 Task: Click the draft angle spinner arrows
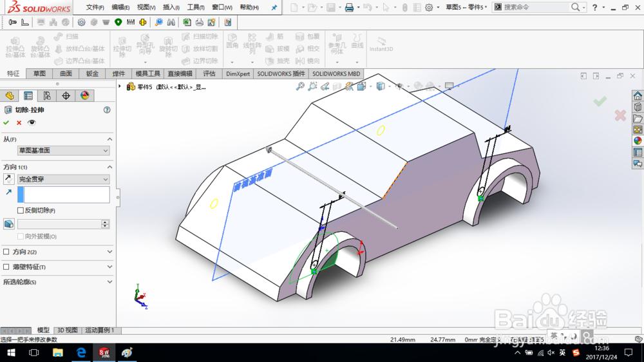105,224
